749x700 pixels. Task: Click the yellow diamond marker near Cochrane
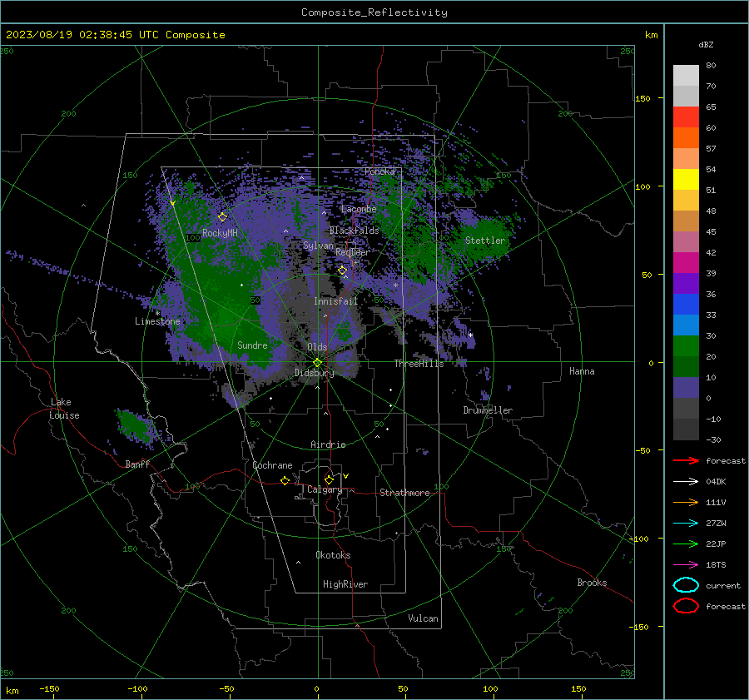click(285, 480)
